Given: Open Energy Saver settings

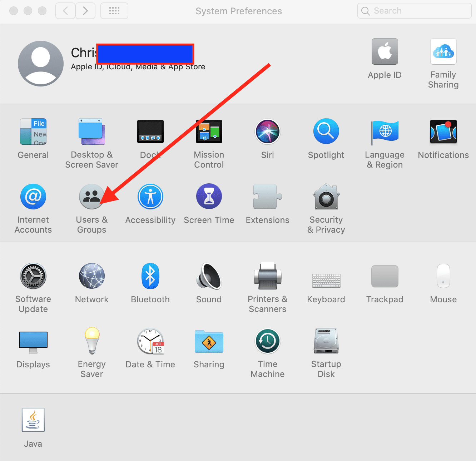Looking at the screenshot, I should click(x=91, y=341).
